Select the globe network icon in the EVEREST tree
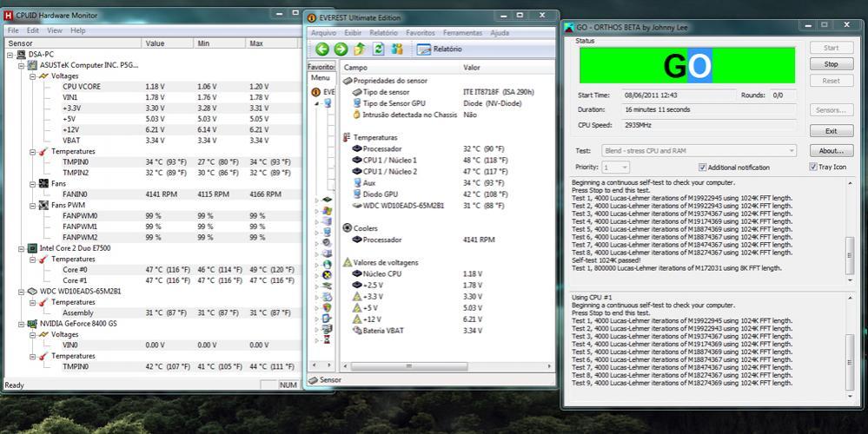The height and width of the screenshot is (434, 868). click(327, 264)
